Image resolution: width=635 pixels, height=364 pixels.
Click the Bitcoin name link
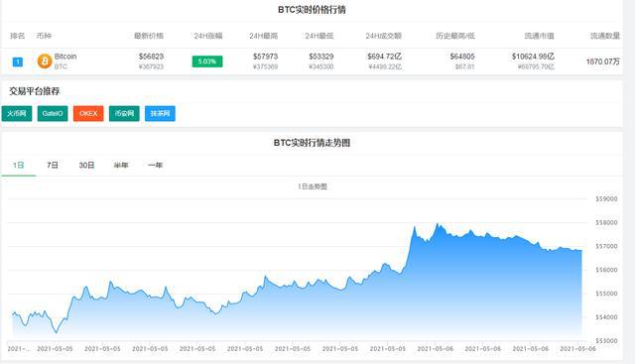(x=65, y=57)
